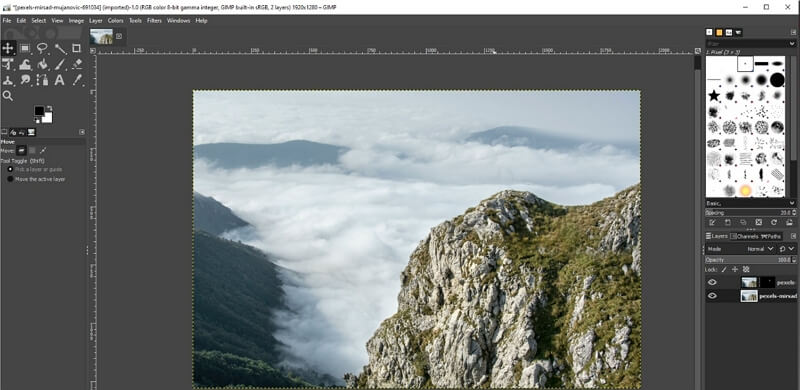Open the layer Mode dropdown showing Normal
The height and width of the screenshot is (390, 800).
[760, 249]
